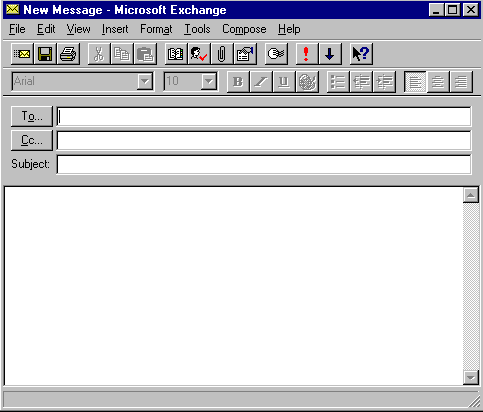Insert file with paperclip icon
Screen dimensions: 483x412
[222, 54]
